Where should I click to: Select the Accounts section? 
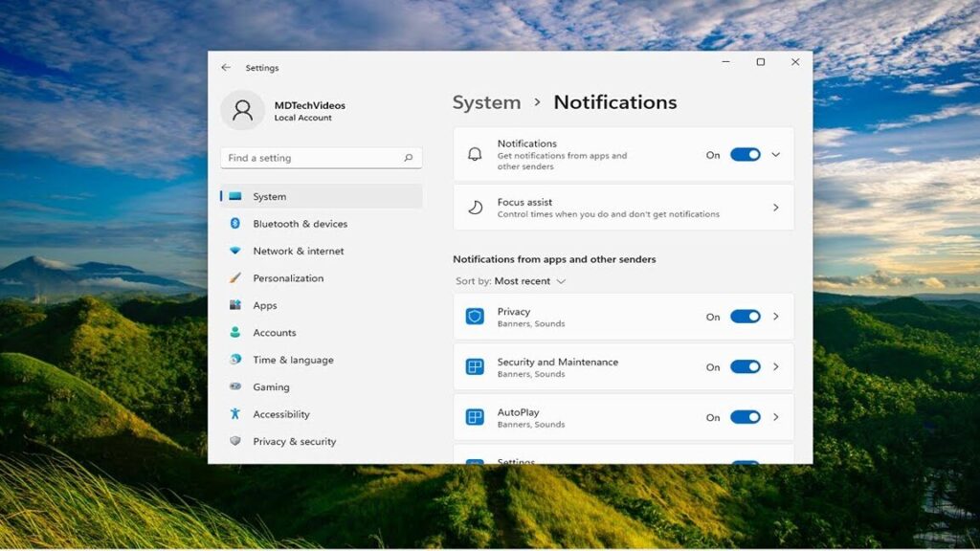click(274, 333)
